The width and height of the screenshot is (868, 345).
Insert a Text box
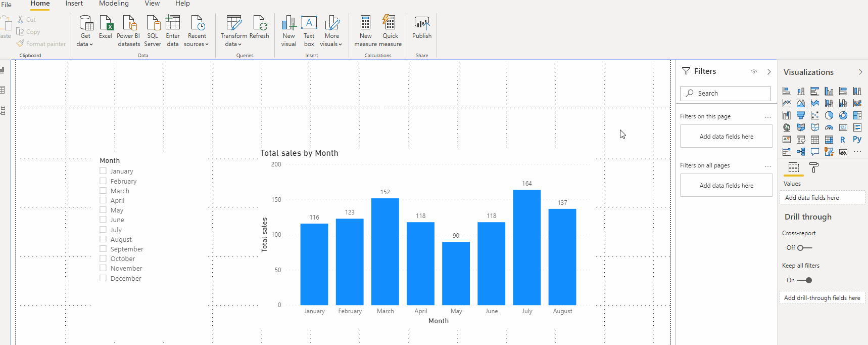point(309,31)
